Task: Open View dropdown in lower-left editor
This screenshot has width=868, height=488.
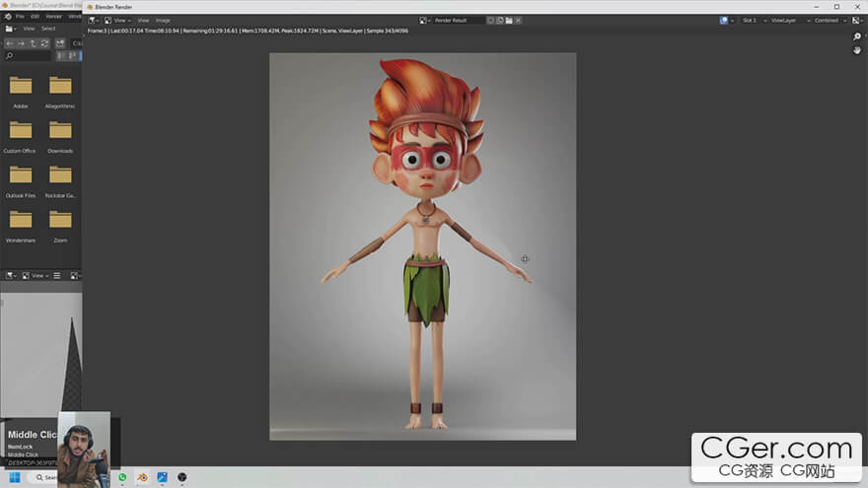Action: coord(36,275)
